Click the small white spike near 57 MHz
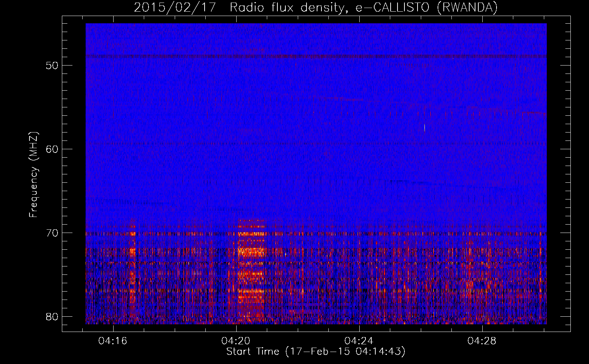The height and width of the screenshot is (364, 589). tap(424, 128)
